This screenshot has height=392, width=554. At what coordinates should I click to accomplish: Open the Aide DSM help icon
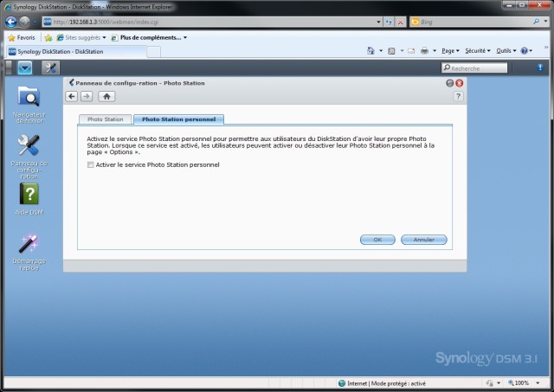tap(29, 200)
